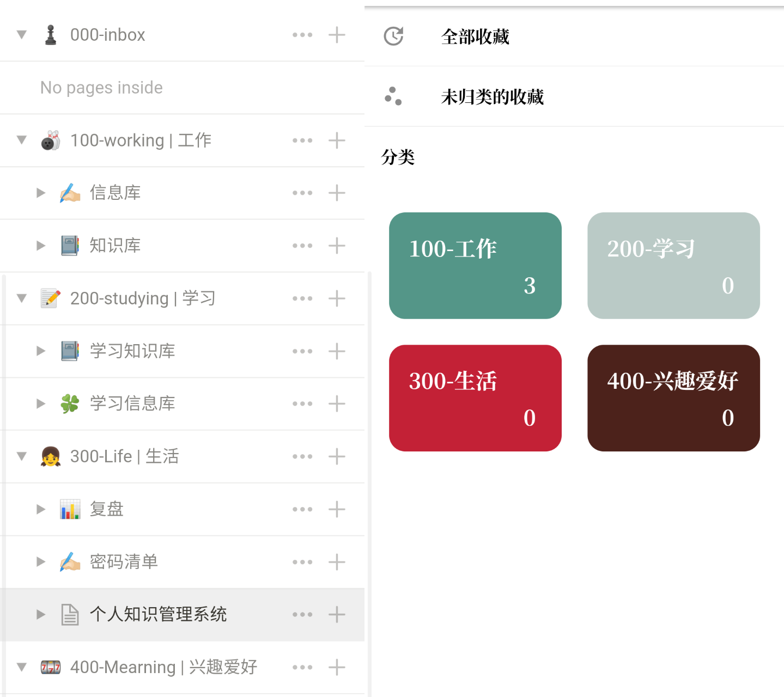Click the slot machine icon of 400-Mearning
Image resolution: width=784 pixels, height=697 pixels.
51,667
